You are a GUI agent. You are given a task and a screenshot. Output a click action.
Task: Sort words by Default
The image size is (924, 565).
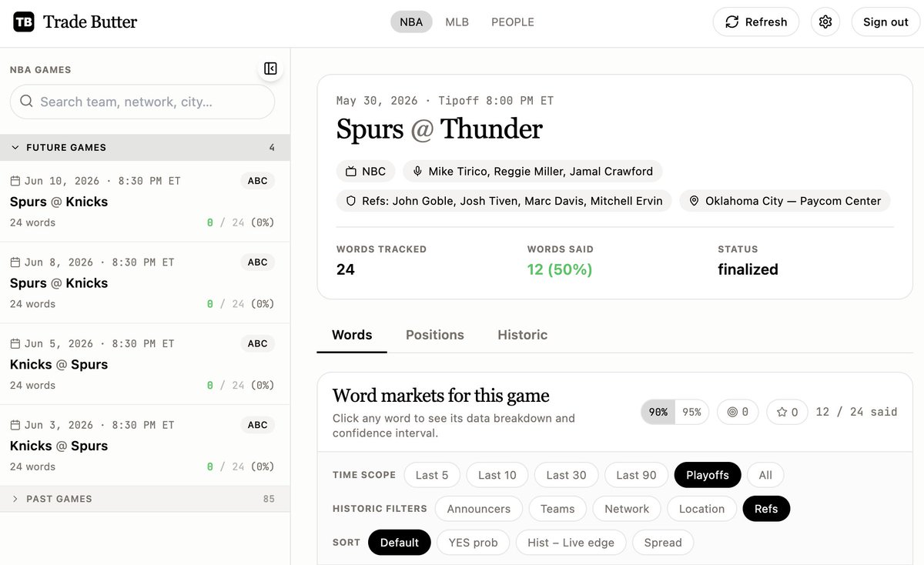coord(400,543)
